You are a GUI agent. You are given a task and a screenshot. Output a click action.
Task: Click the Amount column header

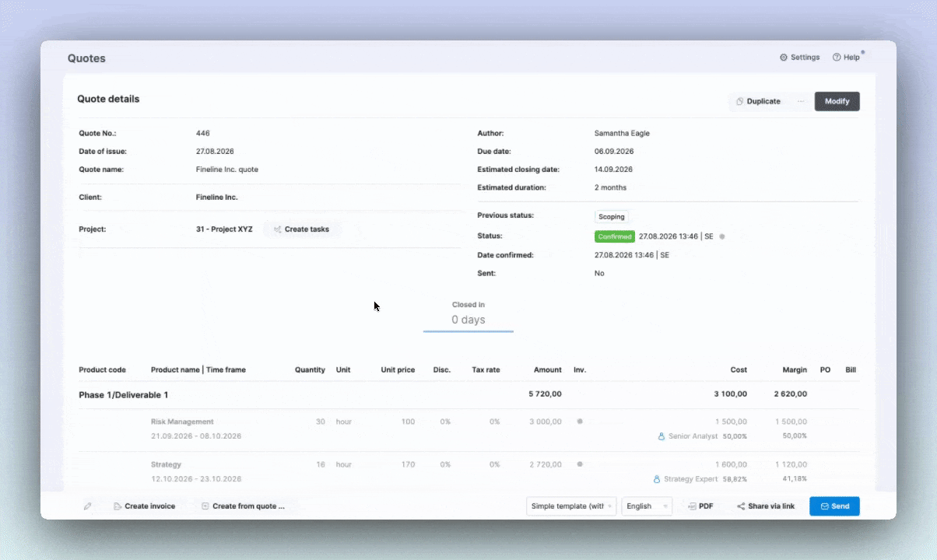click(548, 370)
